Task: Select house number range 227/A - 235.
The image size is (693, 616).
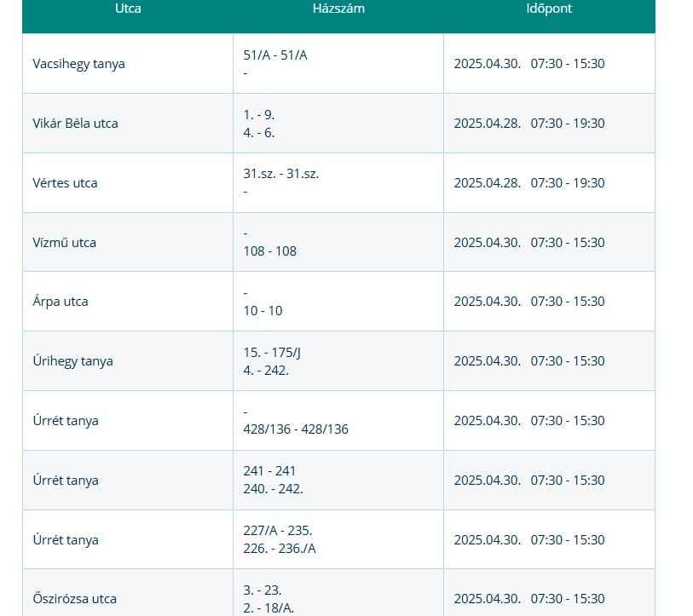Action: [277, 531]
